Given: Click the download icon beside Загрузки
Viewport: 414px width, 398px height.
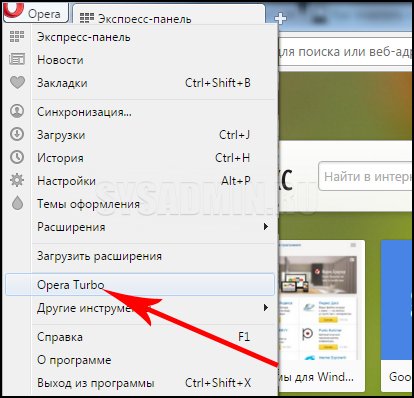Looking at the screenshot, I should [17, 134].
